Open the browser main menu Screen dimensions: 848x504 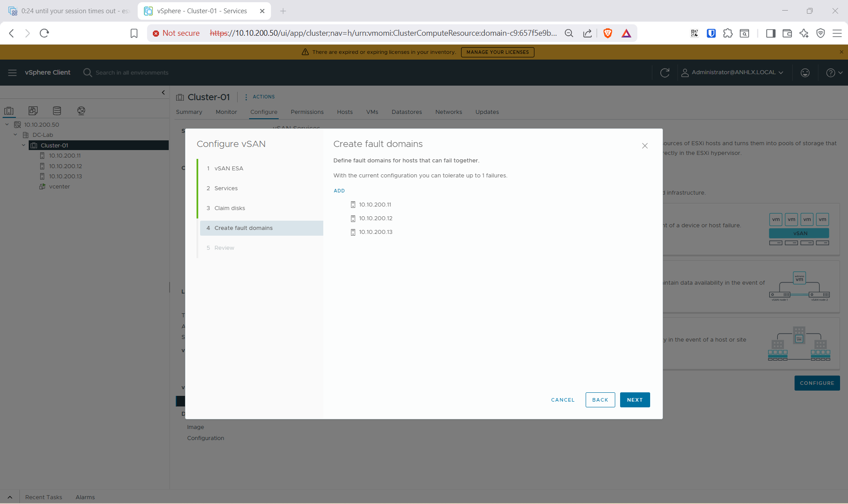click(837, 33)
